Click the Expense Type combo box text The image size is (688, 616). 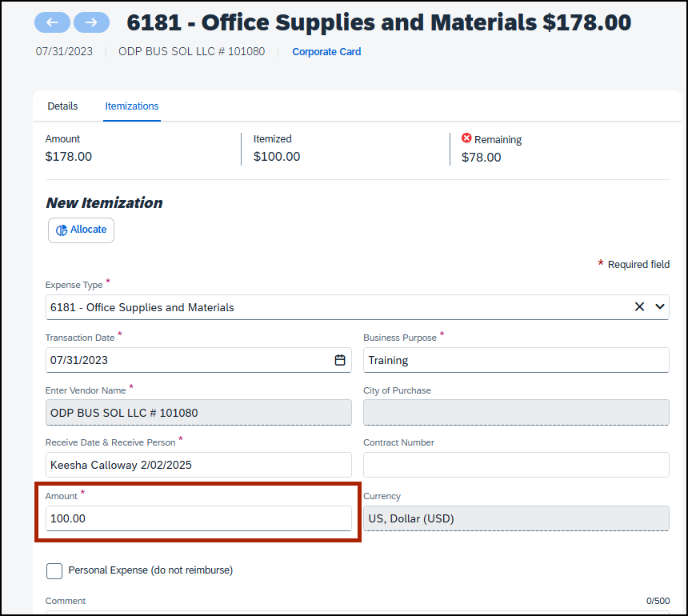(142, 307)
